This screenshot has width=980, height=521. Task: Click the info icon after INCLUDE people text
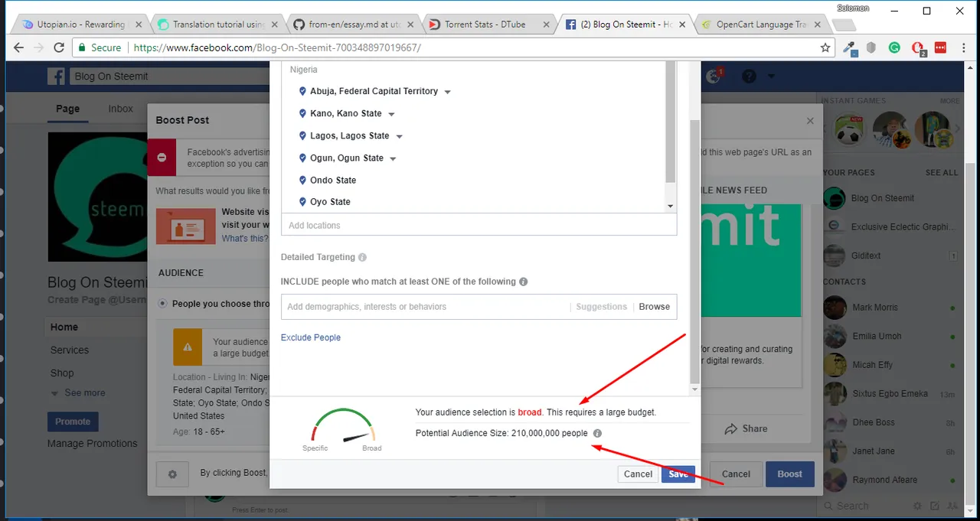pyautogui.click(x=524, y=282)
